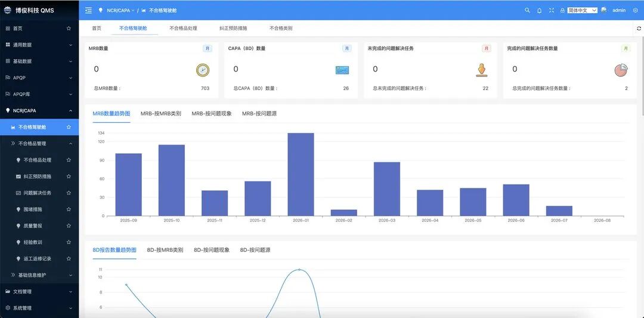Expand the 系统管理 sidebar menu
This screenshot has height=318, width=644.
(x=39, y=308)
